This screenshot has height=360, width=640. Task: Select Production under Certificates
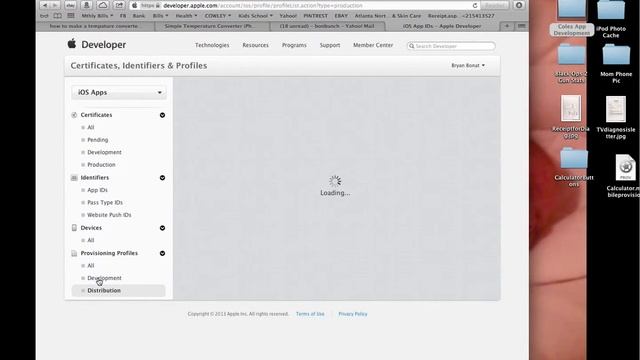101,165
